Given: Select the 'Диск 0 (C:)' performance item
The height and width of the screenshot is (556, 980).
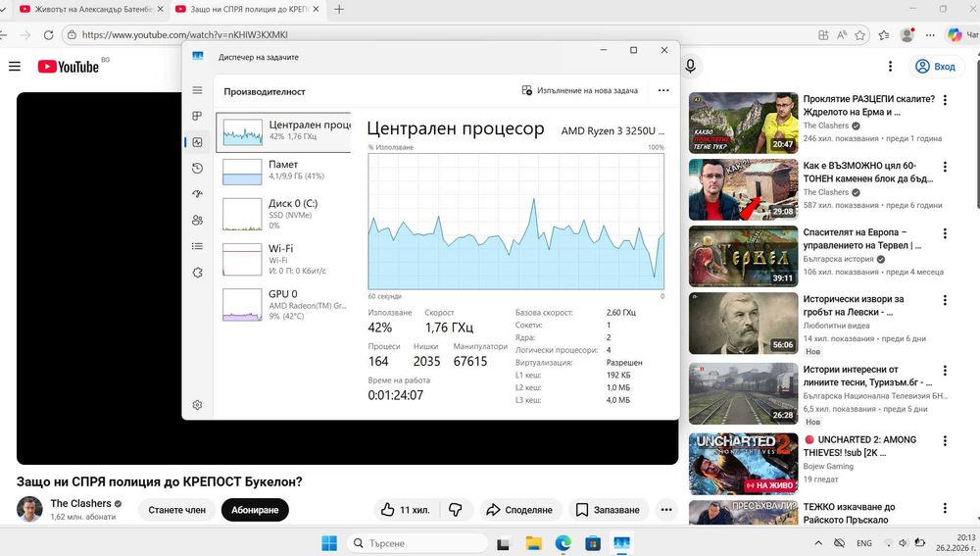Looking at the screenshot, I should coord(284,214).
